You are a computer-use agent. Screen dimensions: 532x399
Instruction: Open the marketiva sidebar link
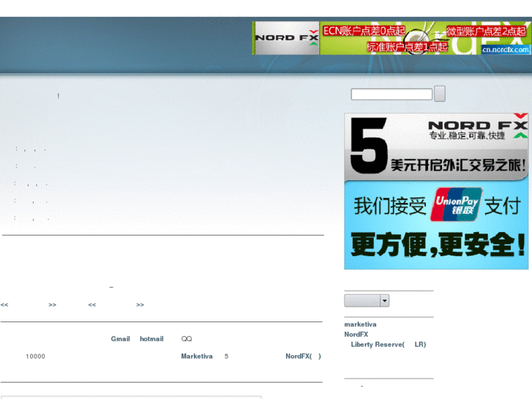click(360, 324)
